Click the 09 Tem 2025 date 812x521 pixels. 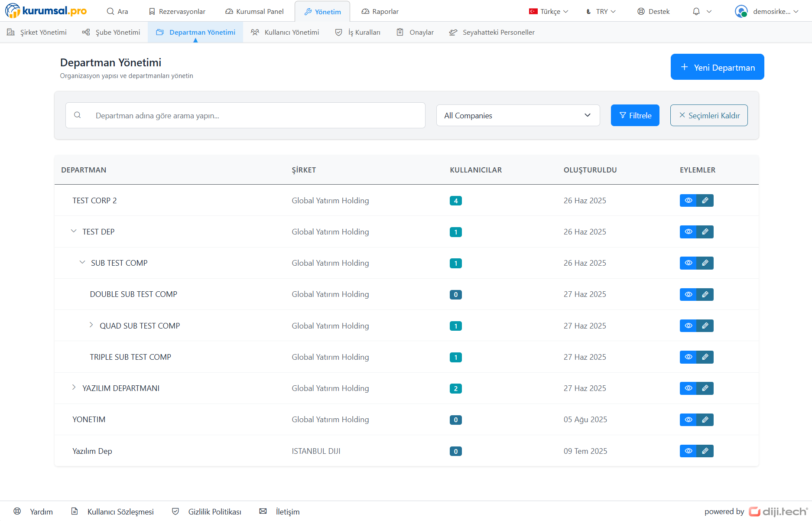coord(585,451)
